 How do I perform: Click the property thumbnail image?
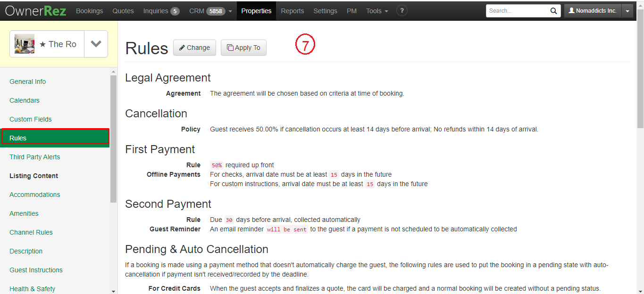(x=25, y=44)
